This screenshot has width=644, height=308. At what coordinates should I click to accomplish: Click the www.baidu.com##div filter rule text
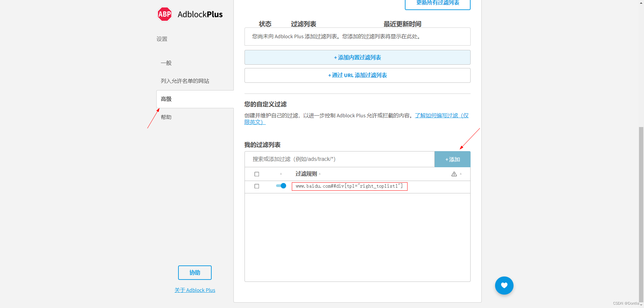click(350, 186)
